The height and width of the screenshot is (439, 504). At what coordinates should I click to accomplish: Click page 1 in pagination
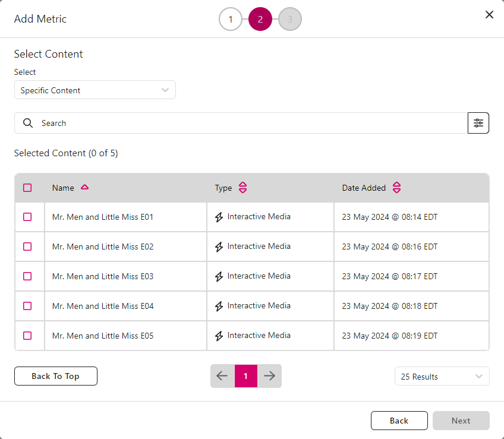pos(246,376)
